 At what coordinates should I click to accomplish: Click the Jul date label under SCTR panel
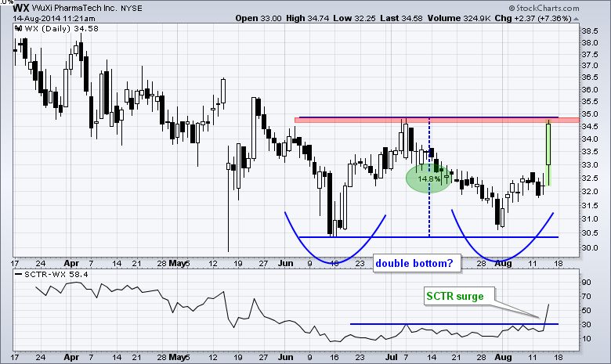(x=391, y=357)
